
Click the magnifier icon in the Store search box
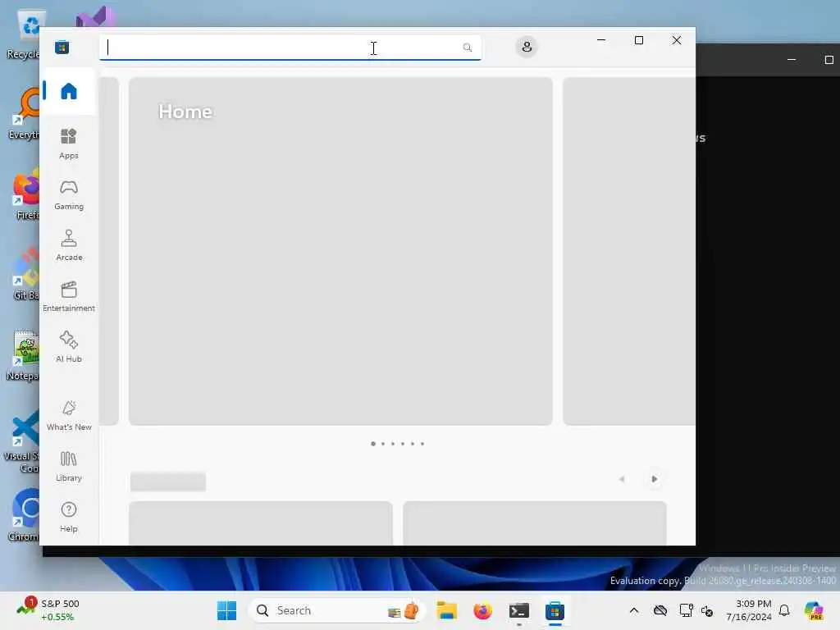[467, 48]
